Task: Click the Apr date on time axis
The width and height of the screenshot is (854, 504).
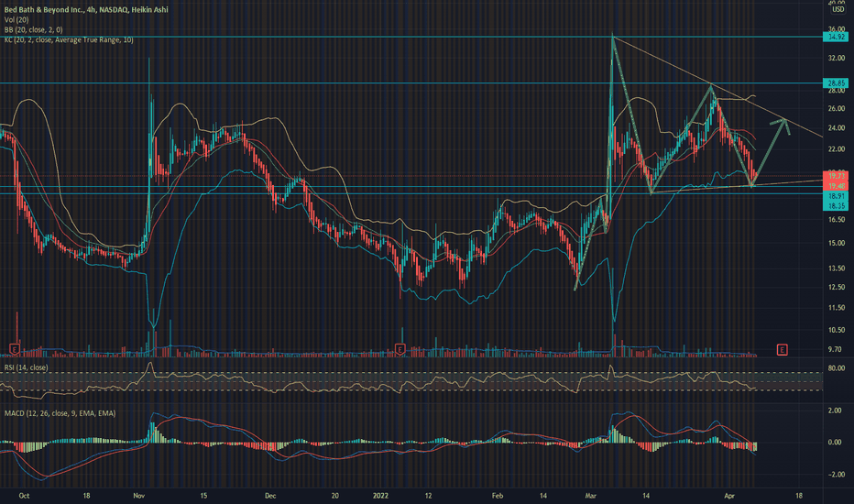Action: [729, 496]
